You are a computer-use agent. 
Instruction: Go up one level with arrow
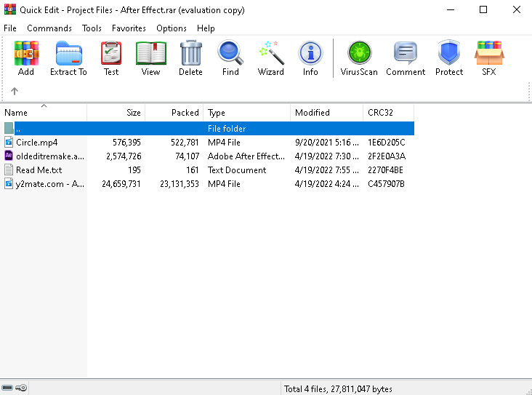click(15, 91)
